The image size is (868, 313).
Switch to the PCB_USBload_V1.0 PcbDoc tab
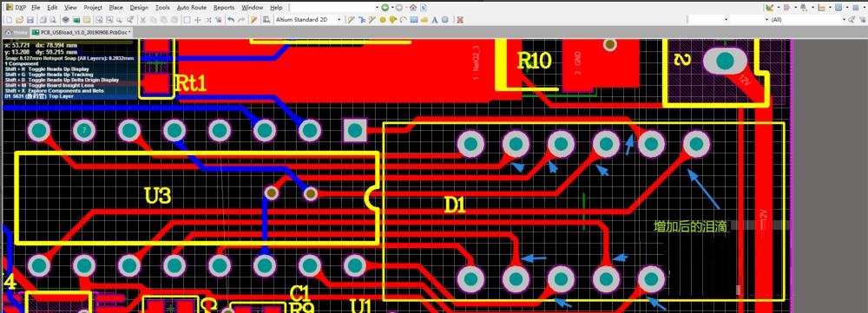pos(81,32)
